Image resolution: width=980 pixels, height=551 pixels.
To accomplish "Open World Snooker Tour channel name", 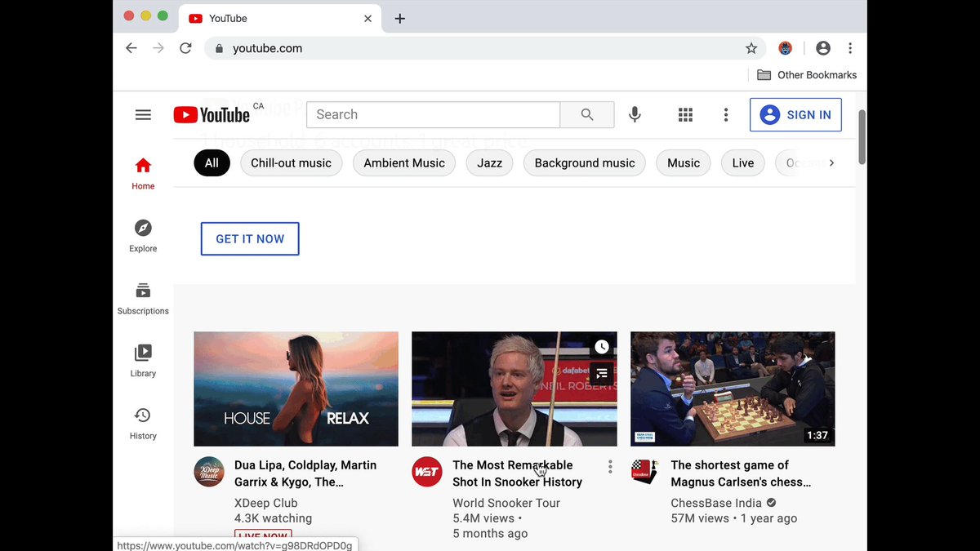I will pyautogui.click(x=506, y=503).
